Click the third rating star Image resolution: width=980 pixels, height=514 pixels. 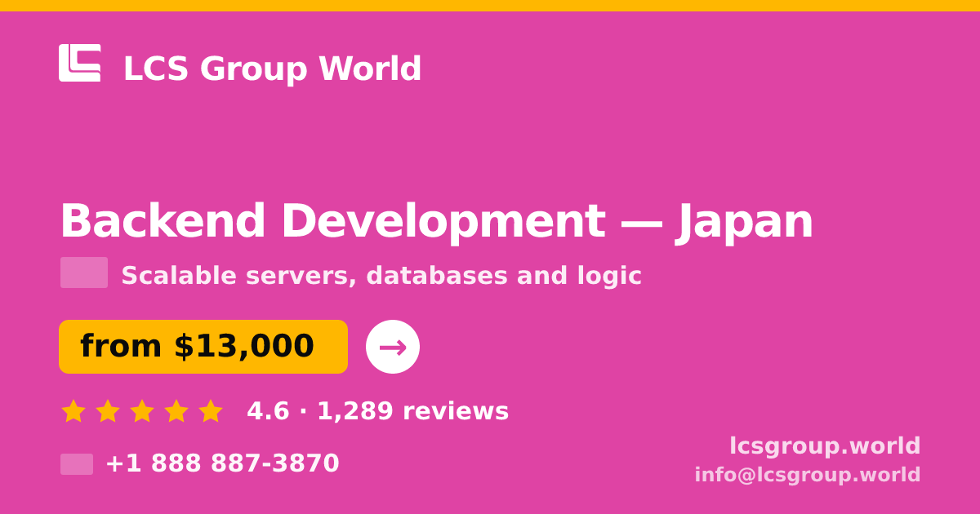142,411
